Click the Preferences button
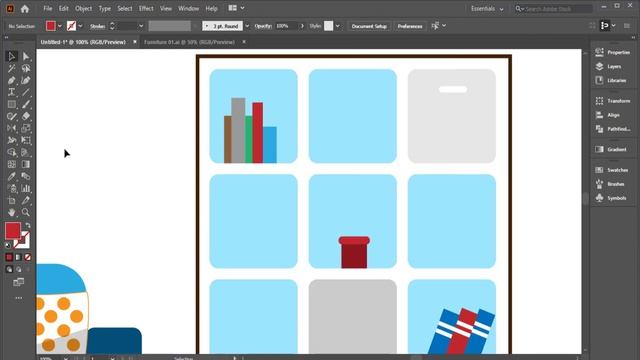The width and height of the screenshot is (640, 360). (410, 26)
